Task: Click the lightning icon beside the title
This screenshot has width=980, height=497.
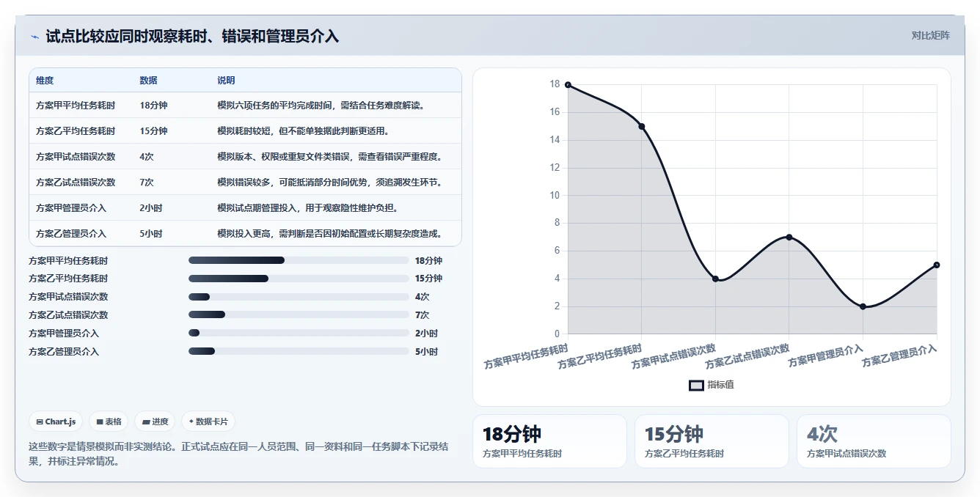Action: coord(34,37)
